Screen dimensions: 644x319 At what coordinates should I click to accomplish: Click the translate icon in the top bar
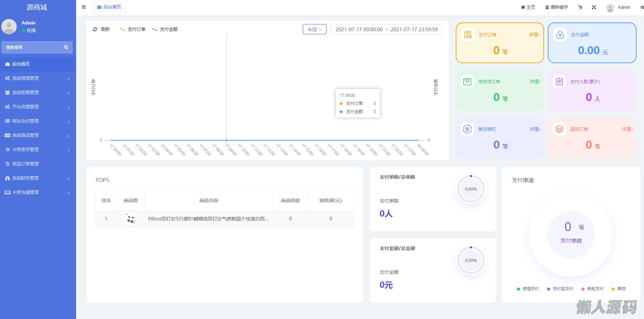pos(580,7)
